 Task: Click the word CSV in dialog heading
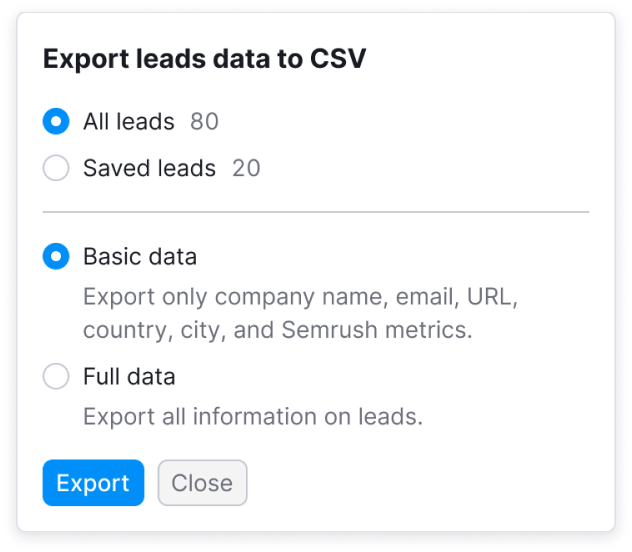338,59
